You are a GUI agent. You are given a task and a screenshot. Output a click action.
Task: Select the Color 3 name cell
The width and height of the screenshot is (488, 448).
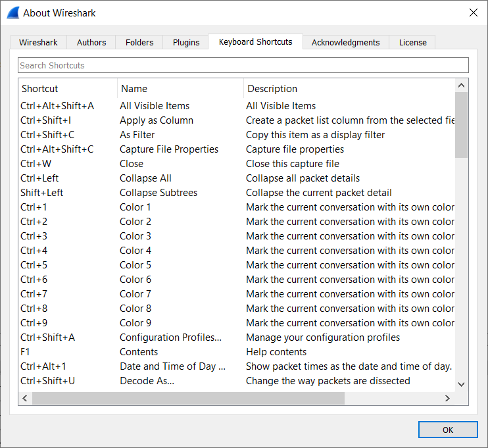point(135,236)
